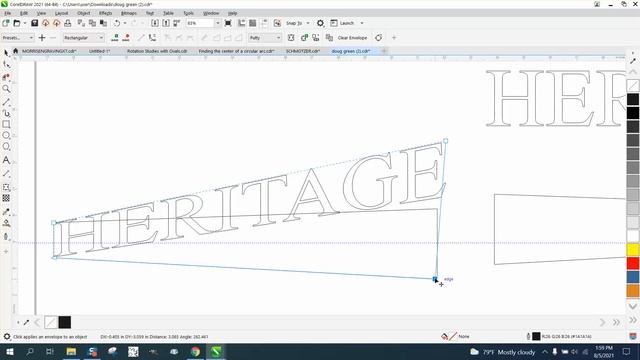The height and width of the screenshot is (360, 640).
Task: Click Add Nodes button in property bar
Action: (x=115, y=38)
